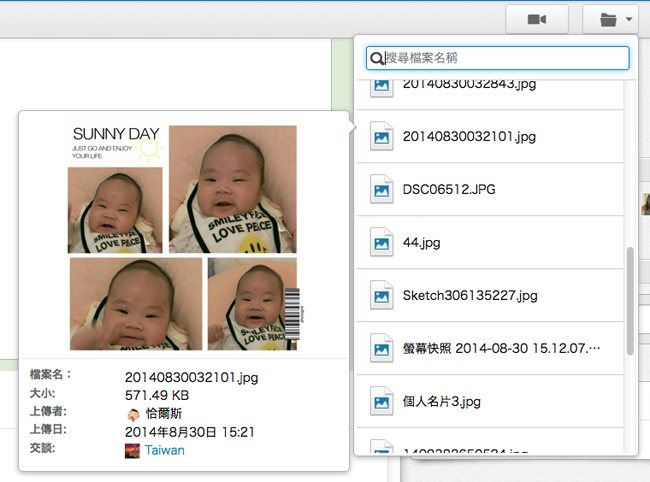Click the dropdown arrow beside folder icon
Screen dimensions: 650x482
click(x=628, y=19)
